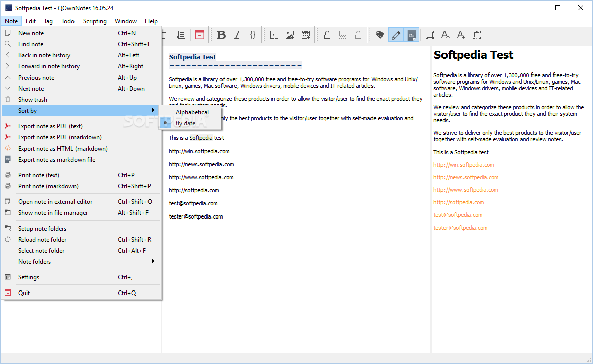Open the Scripting menu

pos(95,21)
